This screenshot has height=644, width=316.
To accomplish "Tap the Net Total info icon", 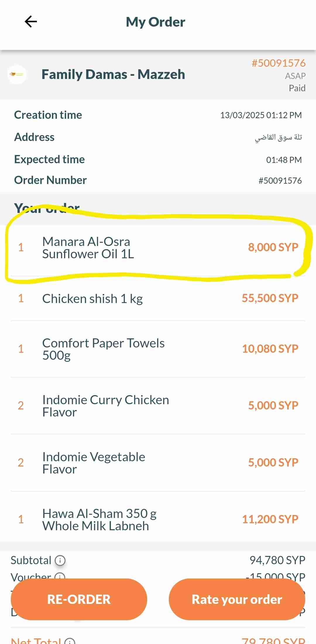I will 70,641.
